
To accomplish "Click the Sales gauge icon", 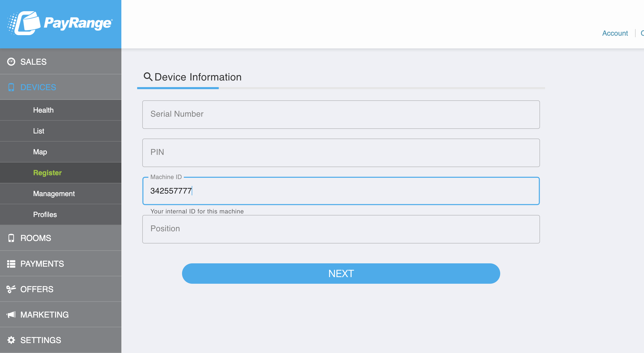I will [x=11, y=62].
